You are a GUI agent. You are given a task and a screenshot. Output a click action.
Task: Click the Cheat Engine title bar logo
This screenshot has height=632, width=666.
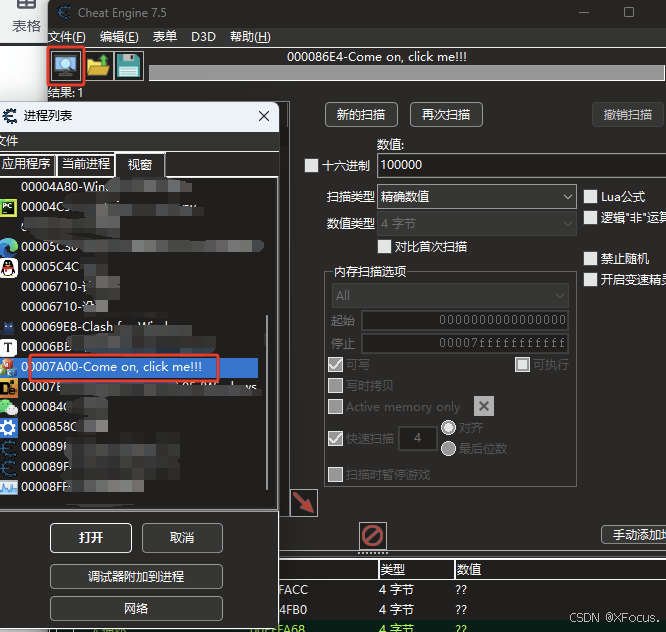[x=64, y=12]
